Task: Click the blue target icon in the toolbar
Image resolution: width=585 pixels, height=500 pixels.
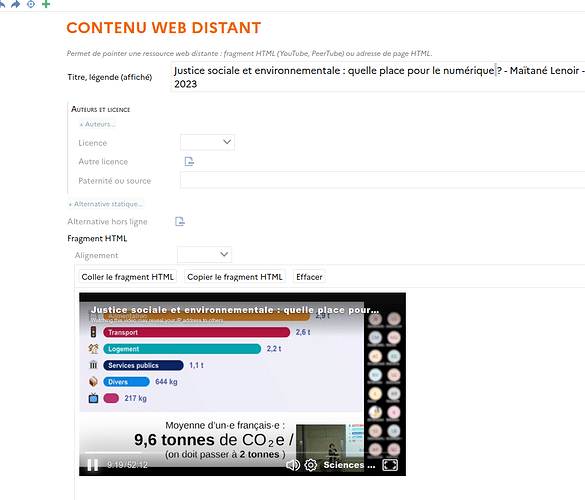Action: (31, 4)
